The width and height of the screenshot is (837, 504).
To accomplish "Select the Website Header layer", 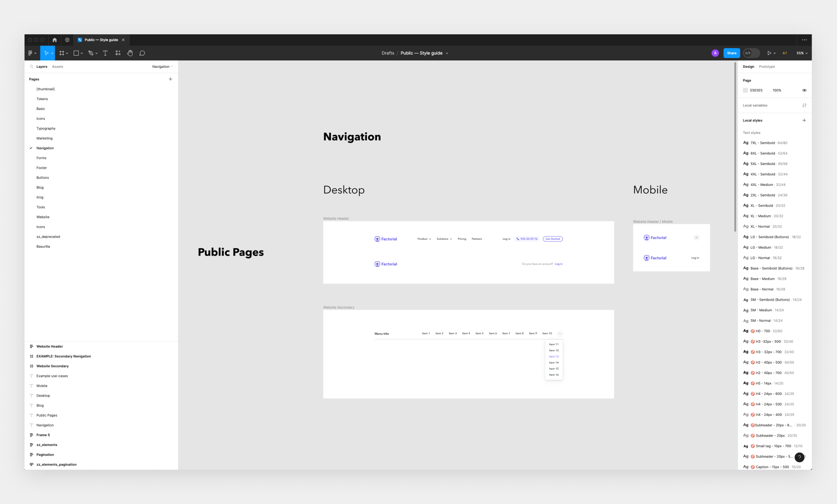I will [x=49, y=346].
